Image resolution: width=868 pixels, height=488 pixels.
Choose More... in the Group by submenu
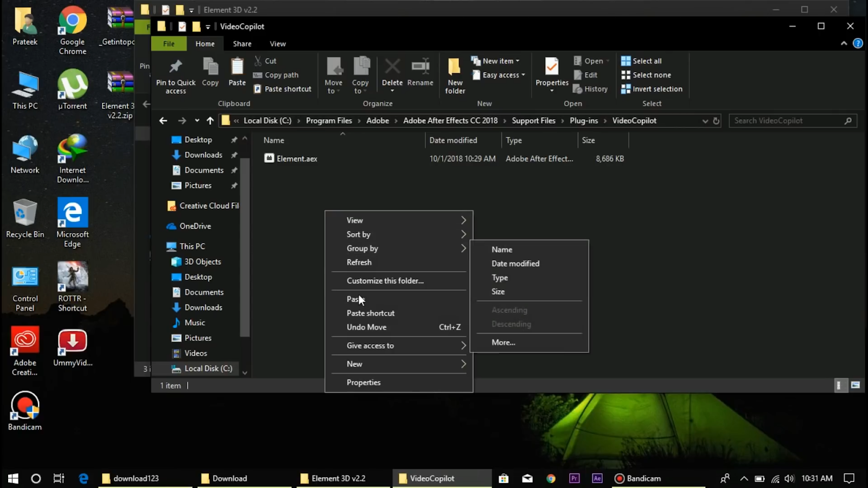[x=529, y=342]
